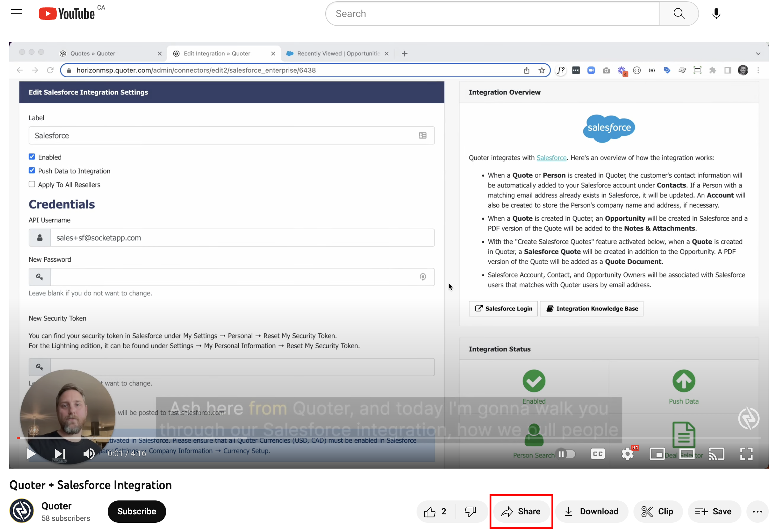
Task: Expand the browser tab list chevron
Action: [758, 54]
